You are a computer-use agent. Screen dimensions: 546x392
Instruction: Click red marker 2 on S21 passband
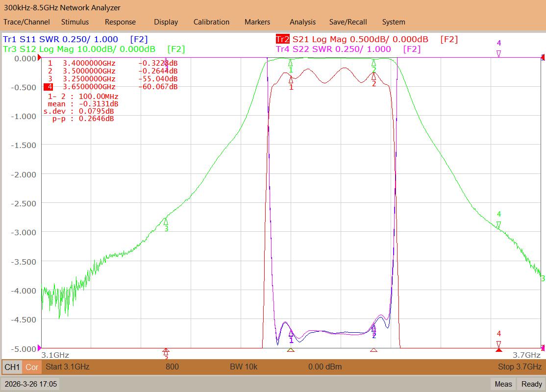tap(373, 79)
